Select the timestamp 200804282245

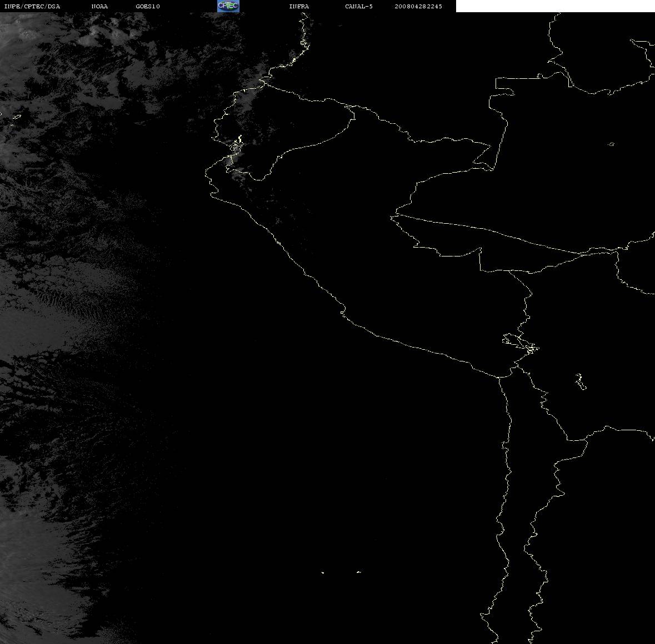click(418, 6)
